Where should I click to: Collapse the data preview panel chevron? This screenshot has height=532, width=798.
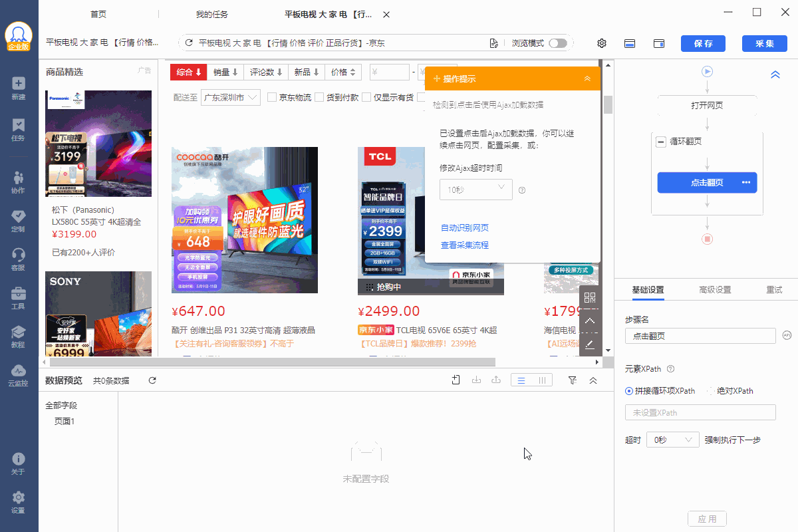pyautogui.click(x=593, y=380)
